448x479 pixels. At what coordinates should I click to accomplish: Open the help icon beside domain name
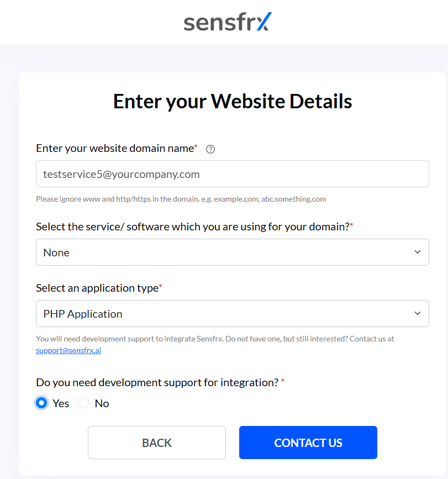point(210,149)
